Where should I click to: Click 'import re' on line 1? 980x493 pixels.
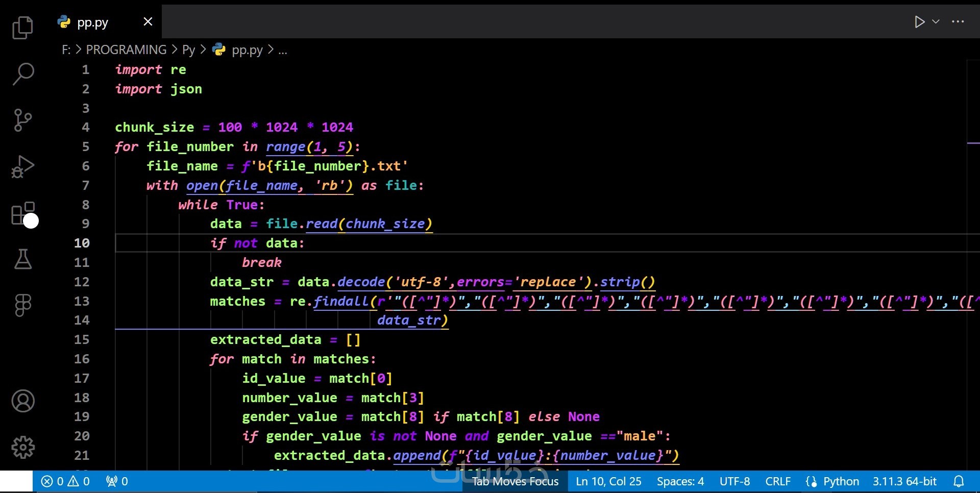151,69
